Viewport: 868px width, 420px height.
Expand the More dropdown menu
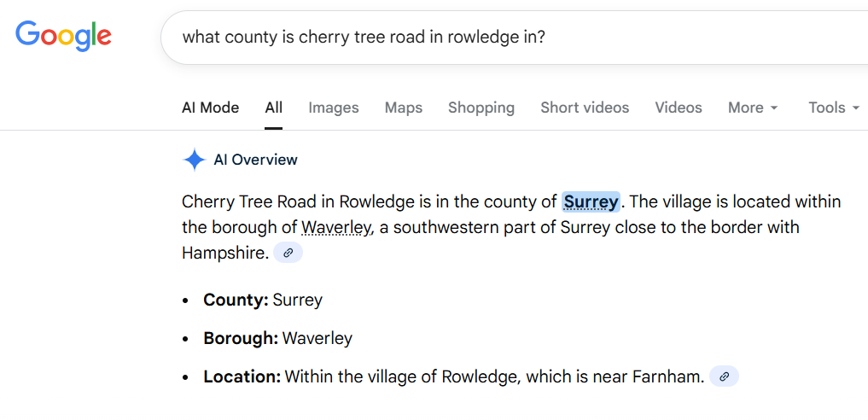753,108
